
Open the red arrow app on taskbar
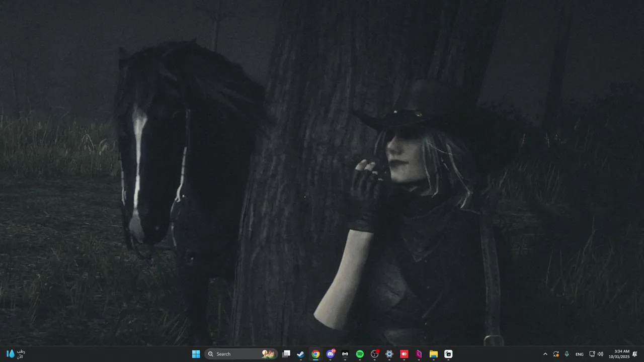(404, 354)
